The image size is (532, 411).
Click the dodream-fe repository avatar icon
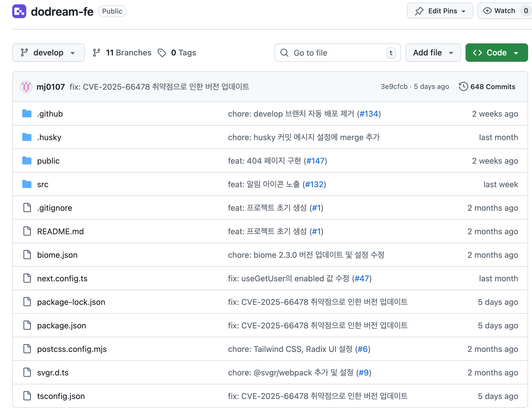click(19, 11)
